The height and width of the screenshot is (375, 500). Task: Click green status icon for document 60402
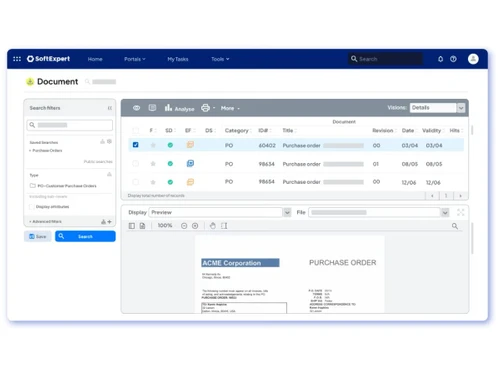pos(170,145)
